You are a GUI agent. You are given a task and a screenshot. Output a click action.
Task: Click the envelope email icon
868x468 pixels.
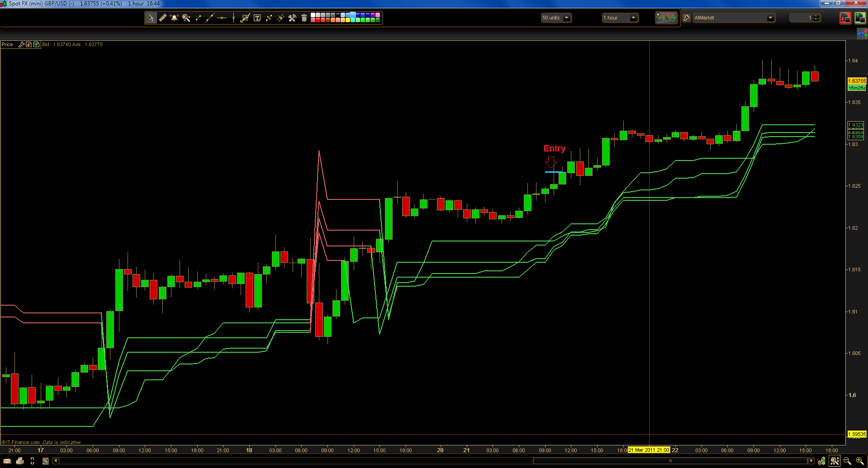(7, 461)
